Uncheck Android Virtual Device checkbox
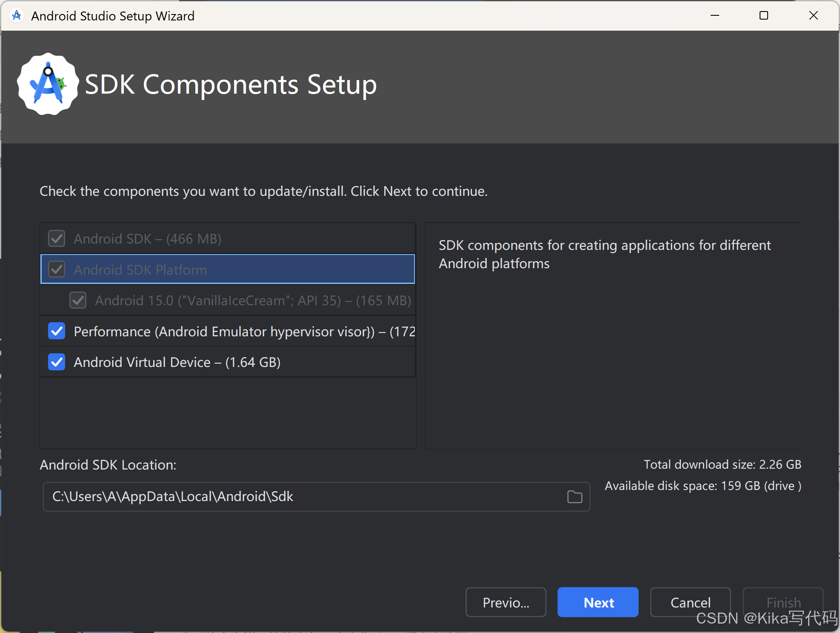Screen dimensions: 840x633 tap(57, 362)
